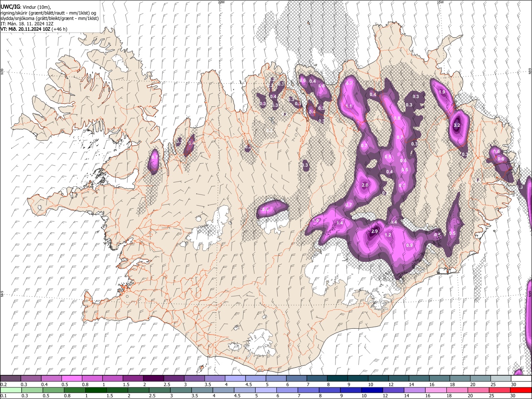Click the top-row legend swatch labeled 18
The image size is (532, 399).
tap(460, 379)
